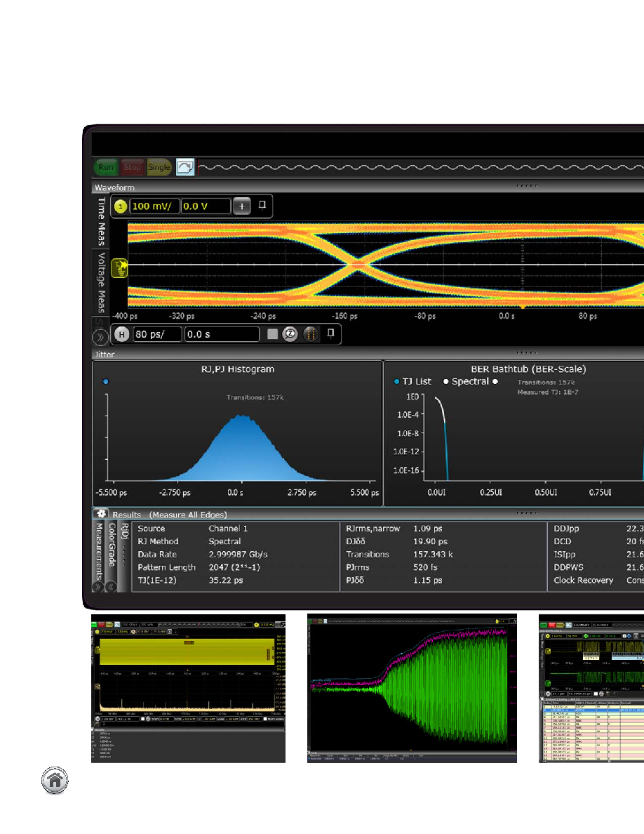Select the Data Rate value 2.999987 Gb/s
The height and width of the screenshot is (834, 644).
(238, 554)
